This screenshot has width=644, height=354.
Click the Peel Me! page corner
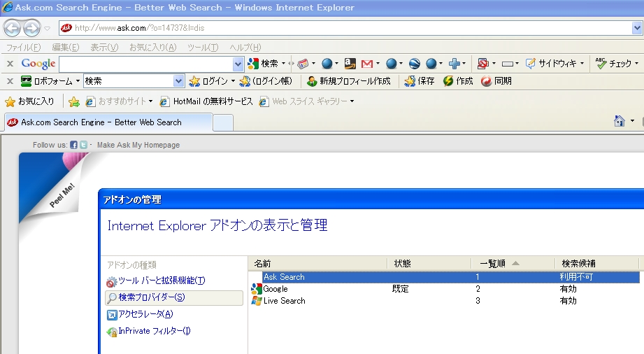click(x=53, y=187)
